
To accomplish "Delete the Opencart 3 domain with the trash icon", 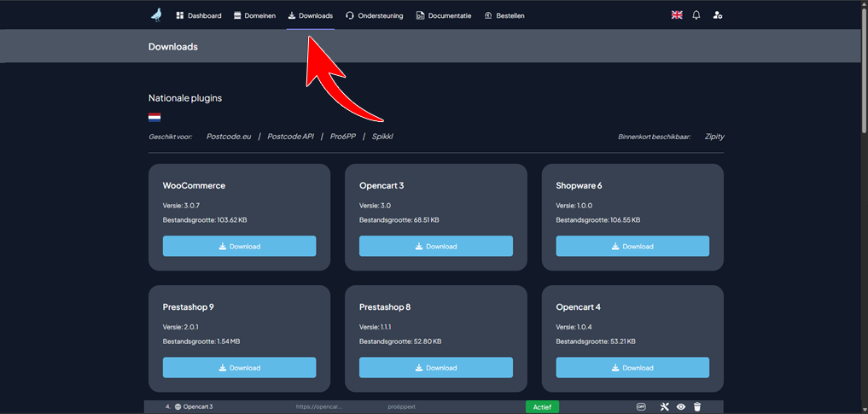I will 696,407.
